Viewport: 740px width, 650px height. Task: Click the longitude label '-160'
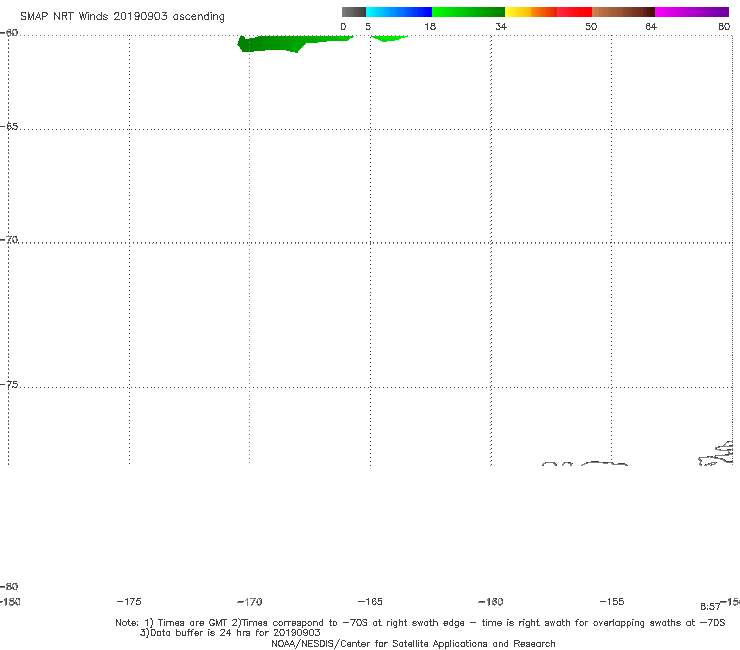coord(491,601)
